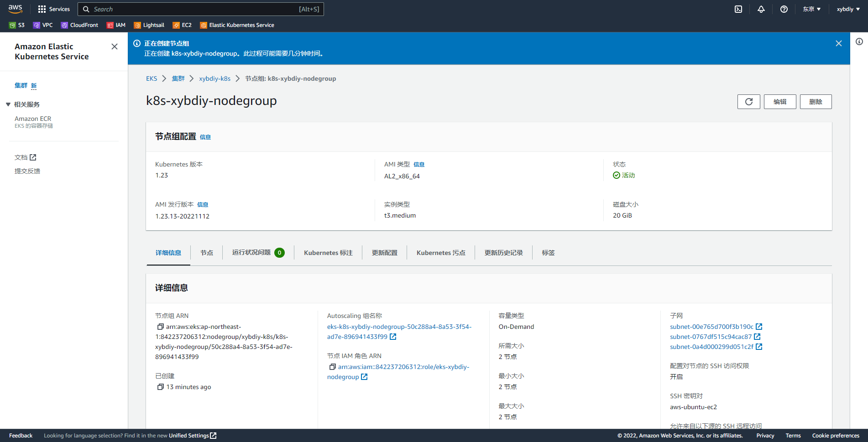Viewport: 868px width, 442px height.
Task: Dismiss the blue nodegroup creation banner
Action: click(839, 43)
